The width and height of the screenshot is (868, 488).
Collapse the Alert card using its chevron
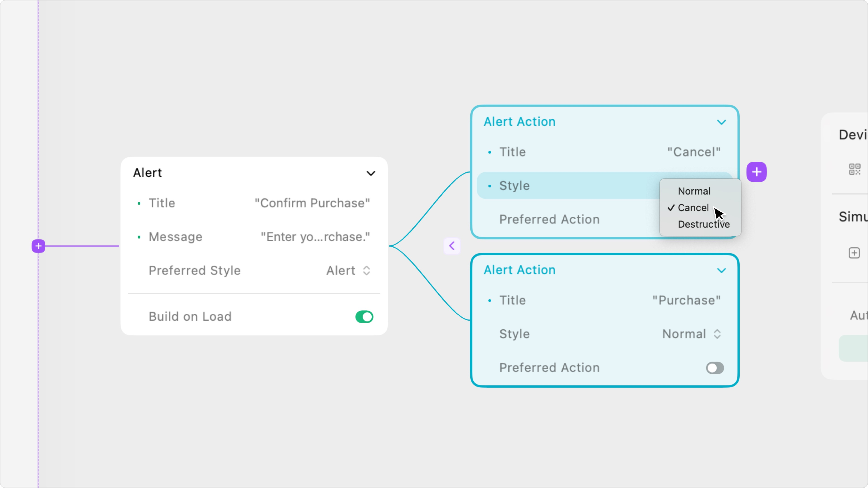(x=371, y=174)
